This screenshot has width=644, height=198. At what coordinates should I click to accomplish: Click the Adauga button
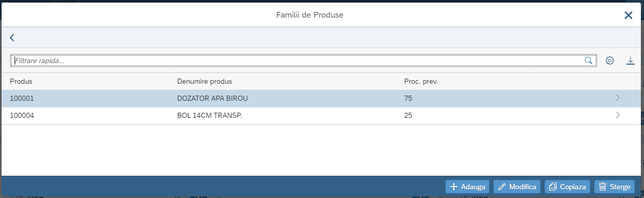[x=468, y=187]
